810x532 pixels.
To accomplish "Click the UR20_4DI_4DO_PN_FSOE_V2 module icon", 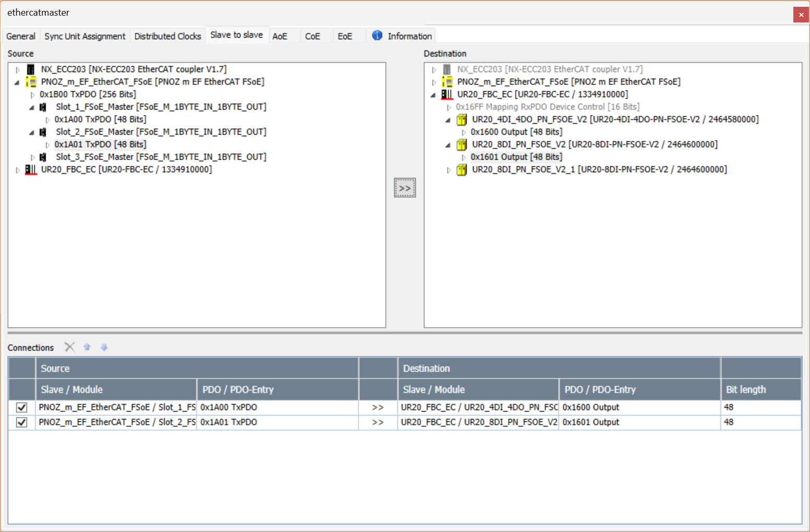I will point(462,119).
